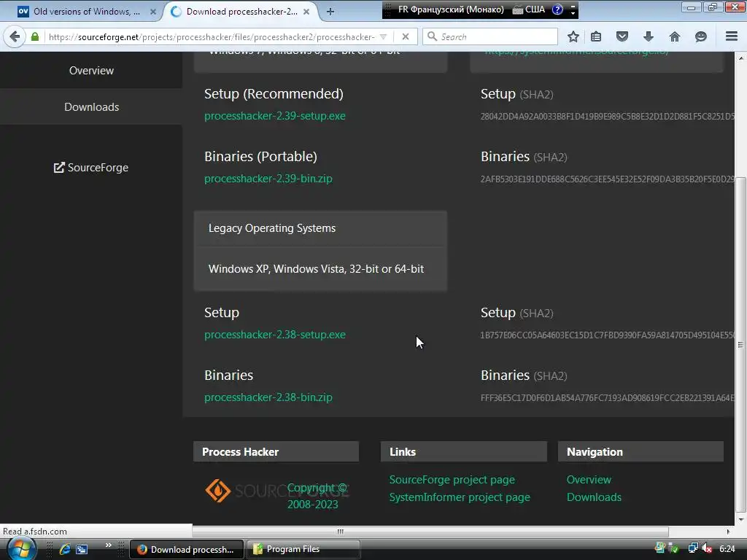Select the Binaries SHA2 hash starting 2AFB5303

608,179
